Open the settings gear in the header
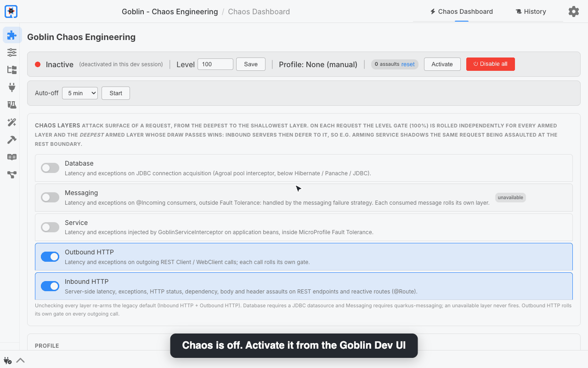This screenshot has height=368, width=588. (x=574, y=11)
